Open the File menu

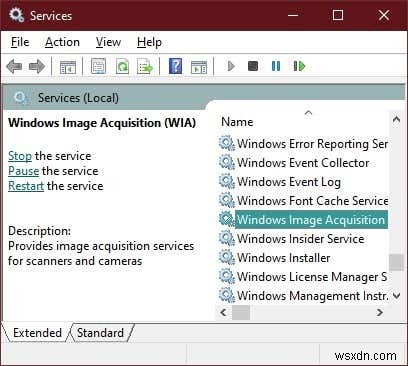(20, 42)
